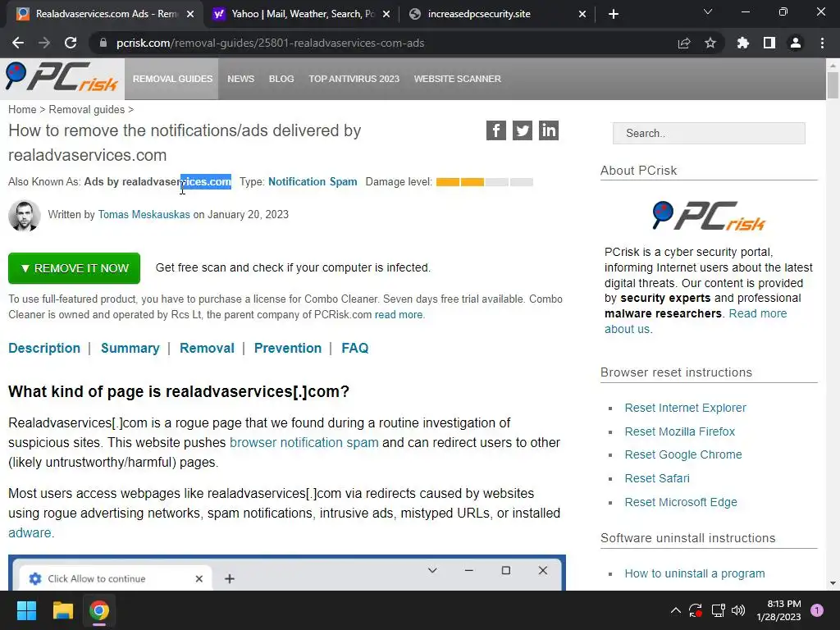Jump to Prevention section
This screenshot has height=630, width=840.
288,348
